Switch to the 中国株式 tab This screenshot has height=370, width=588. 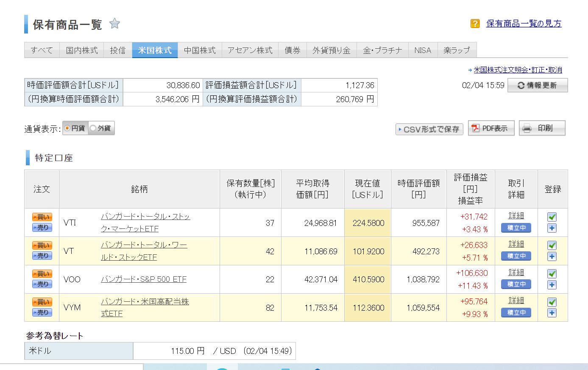pos(200,50)
